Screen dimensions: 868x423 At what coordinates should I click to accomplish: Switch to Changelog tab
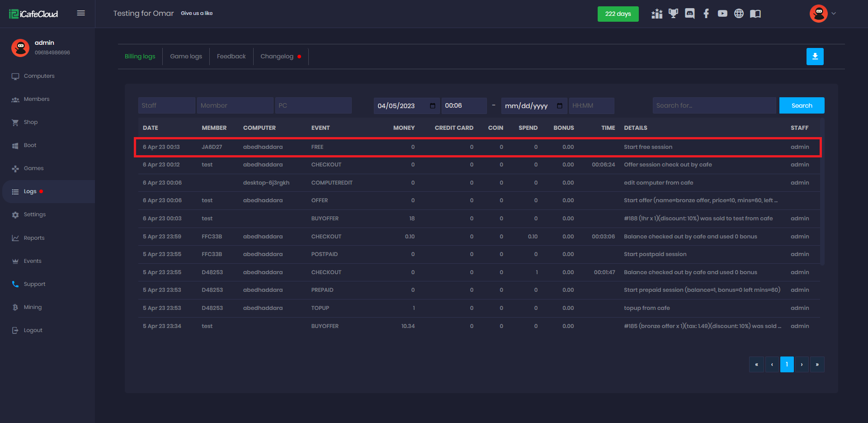tap(277, 57)
